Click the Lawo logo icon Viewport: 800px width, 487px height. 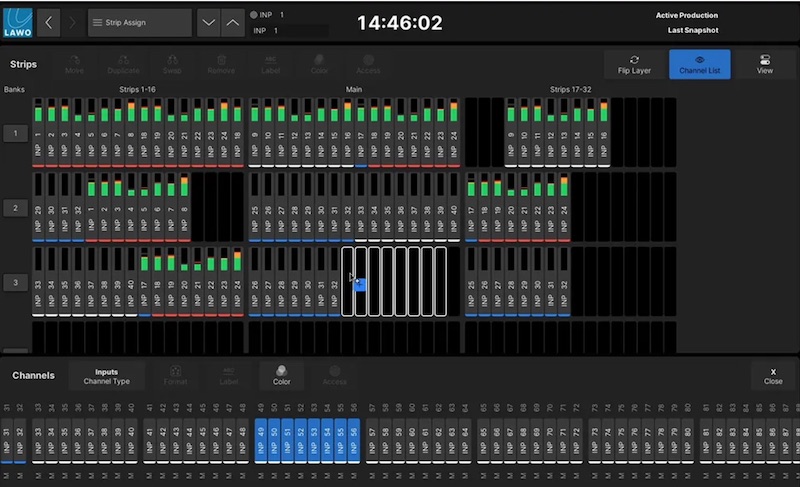coord(20,21)
